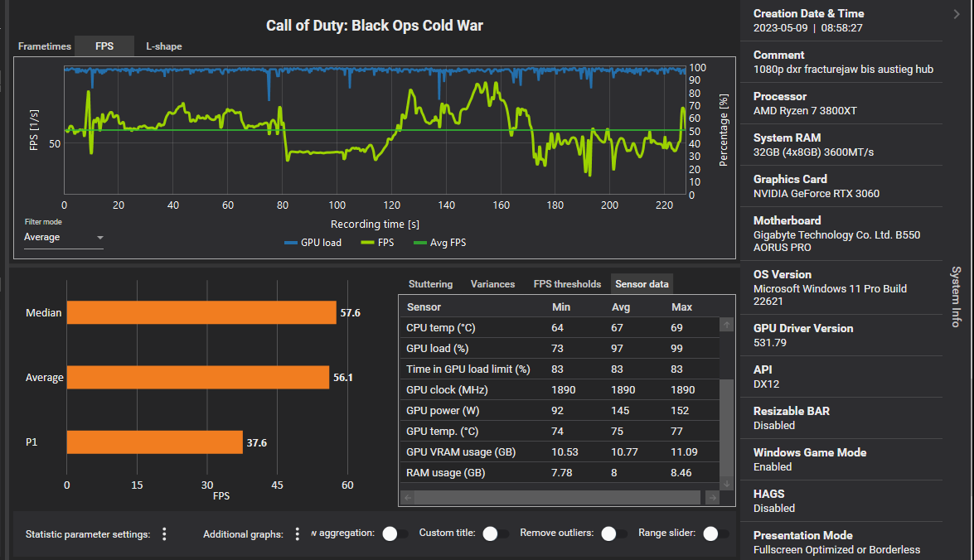Open Additional graphs menu dots
Image resolution: width=974 pixels, height=560 pixels.
pos(297,534)
